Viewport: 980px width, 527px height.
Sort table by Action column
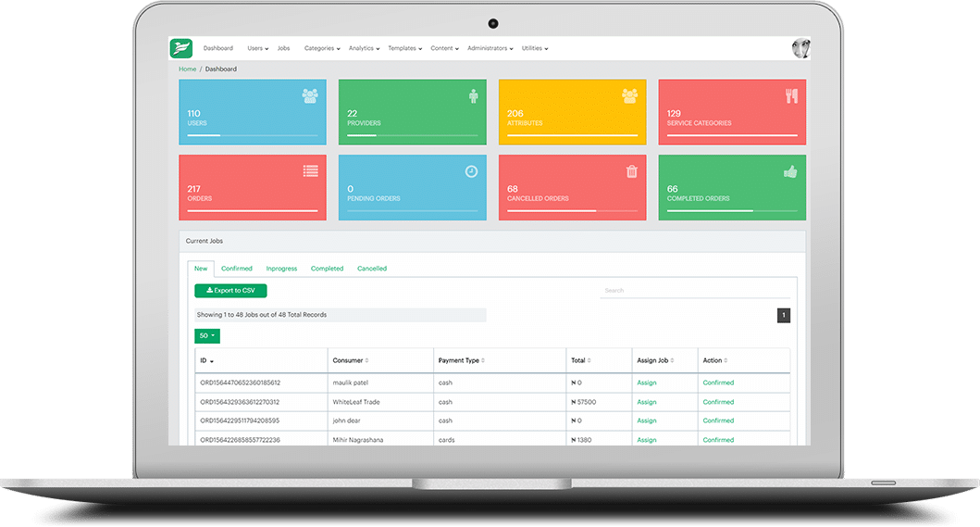coord(744,360)
